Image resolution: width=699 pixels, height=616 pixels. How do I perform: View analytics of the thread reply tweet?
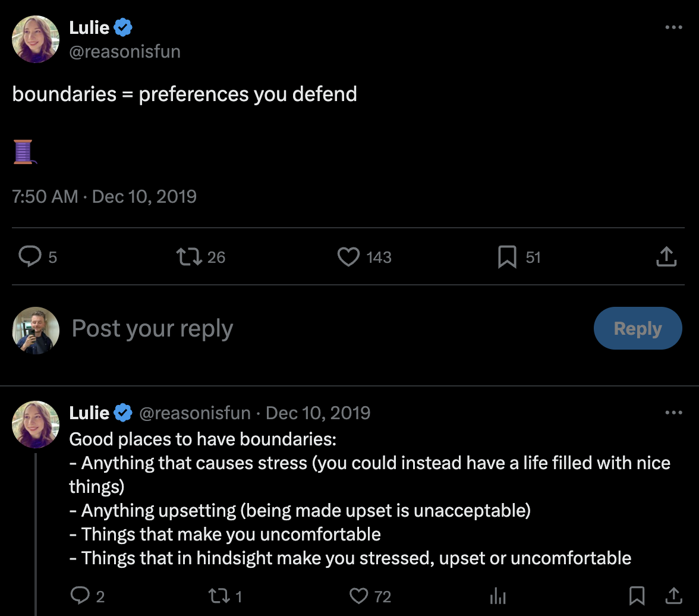pos(498,596)
